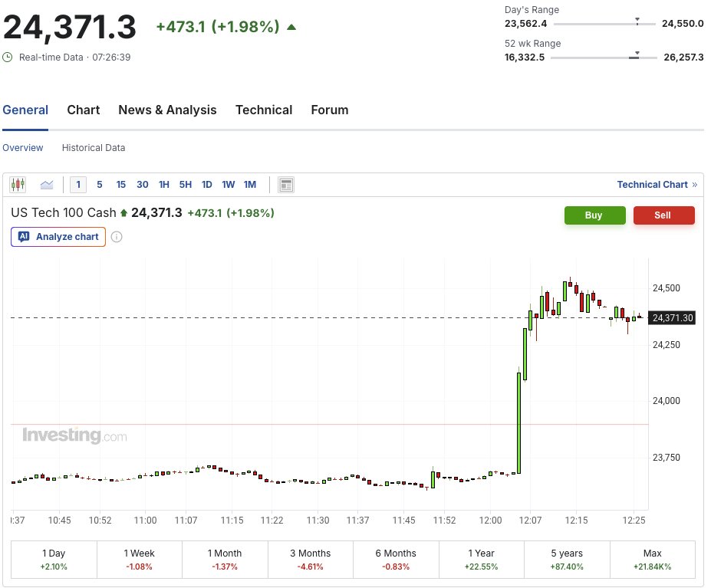Click the large 24,371.3 price headline

[x=69, y=27]
